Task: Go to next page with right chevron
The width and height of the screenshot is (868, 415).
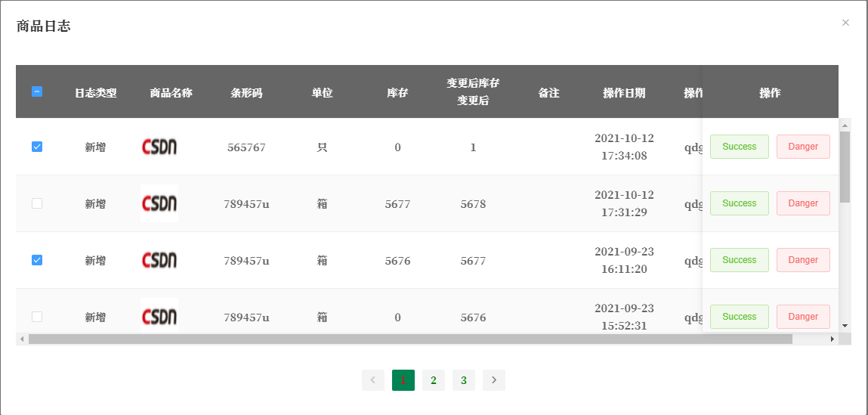Action: [x=494, y=380]
